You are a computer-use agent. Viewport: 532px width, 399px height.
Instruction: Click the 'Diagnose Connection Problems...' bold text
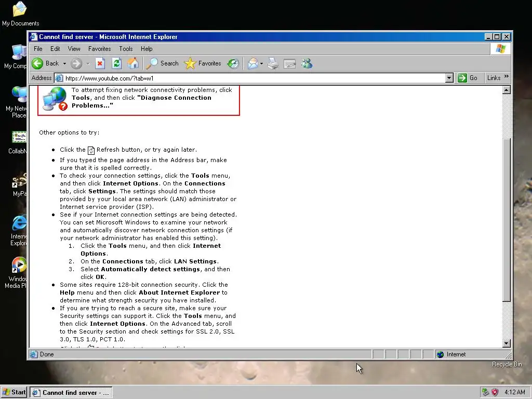(141, 101)
